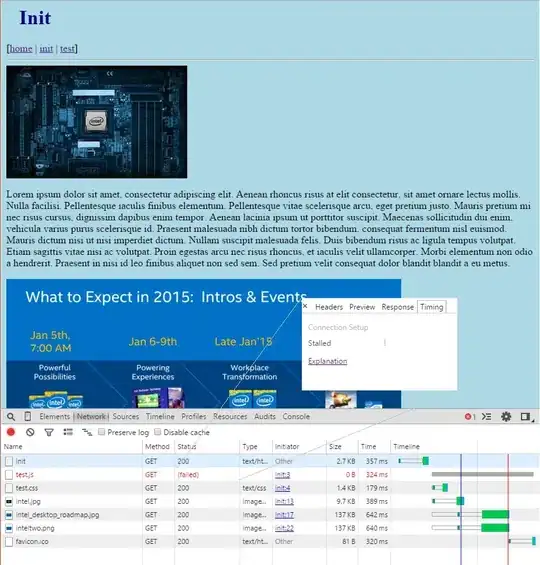
Task: Click the What to Expect in 2015 image
Action: tap(204, 343)
